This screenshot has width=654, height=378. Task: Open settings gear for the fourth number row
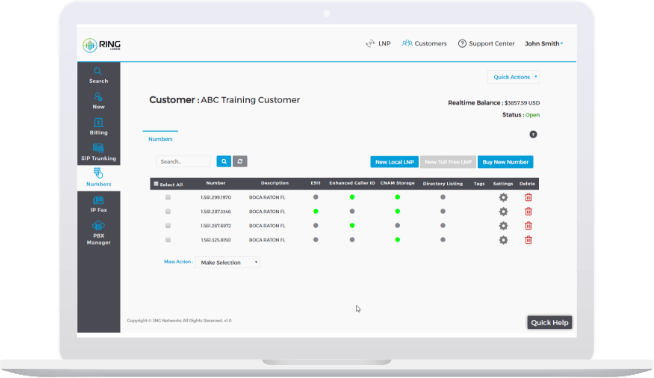pos(503,240)
